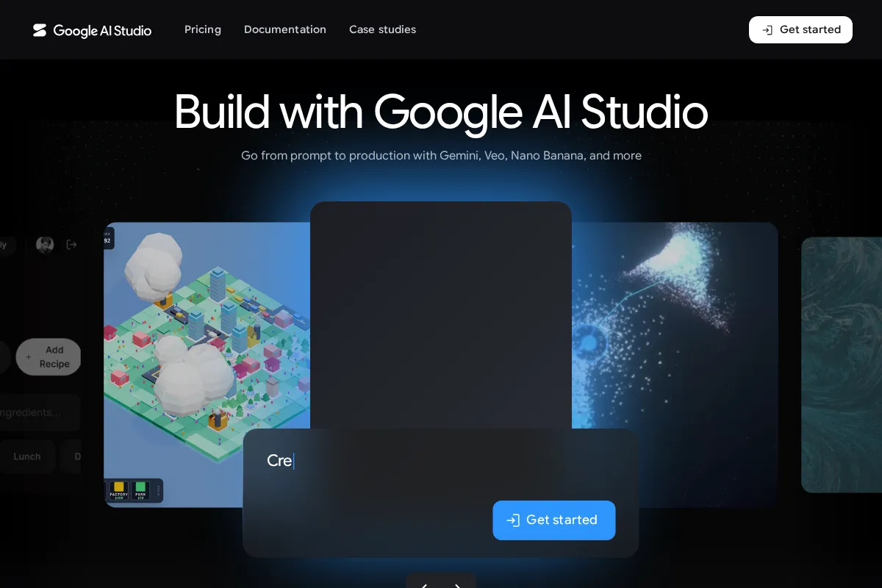Click the 'Go from prompt to production' subtitle
This screenshot has height=588, width=882.
(441, 156)
